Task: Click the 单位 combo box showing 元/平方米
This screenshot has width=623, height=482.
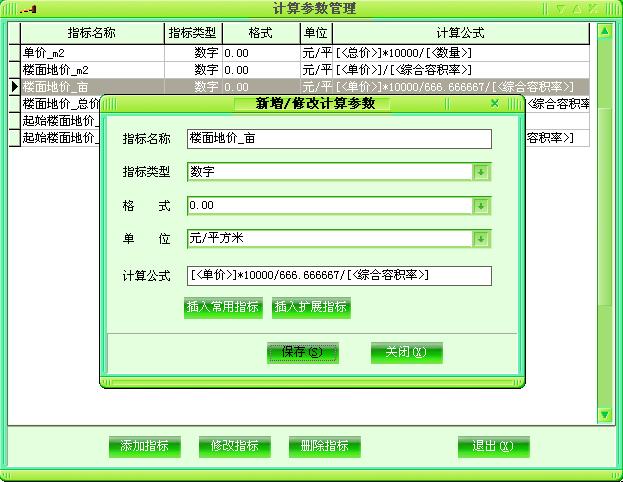Action: (x=339, y=239)
